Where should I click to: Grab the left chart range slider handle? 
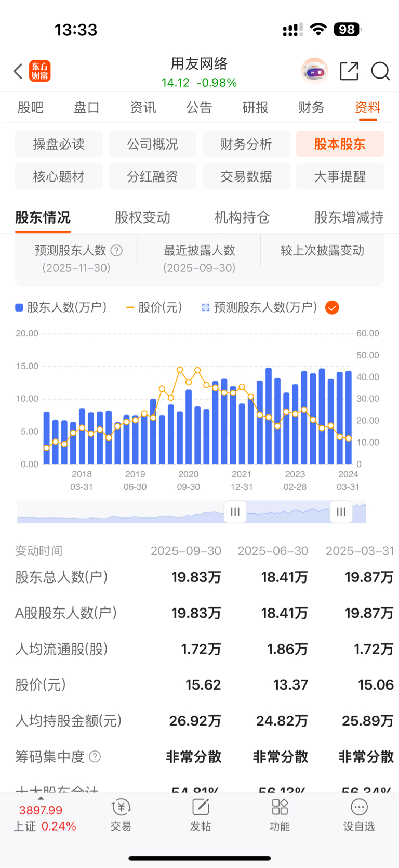(235, 512)
